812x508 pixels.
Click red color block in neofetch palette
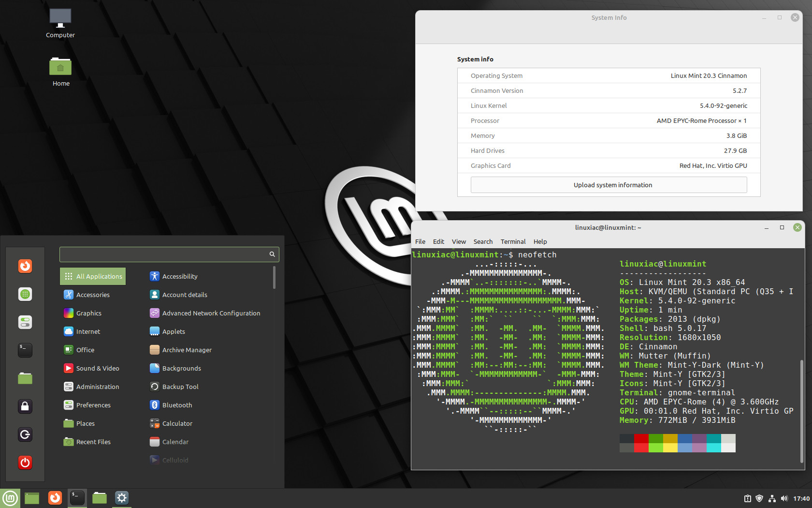tap(641, 443)
